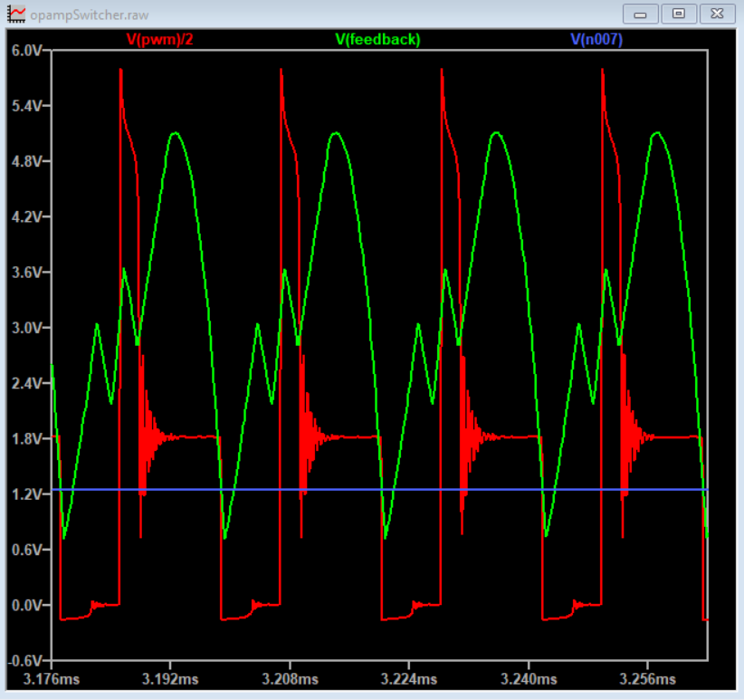This screenshot has width=744, height=700.
Task: Click the 0.0V vertical axis label
Action: pos(26,606)
